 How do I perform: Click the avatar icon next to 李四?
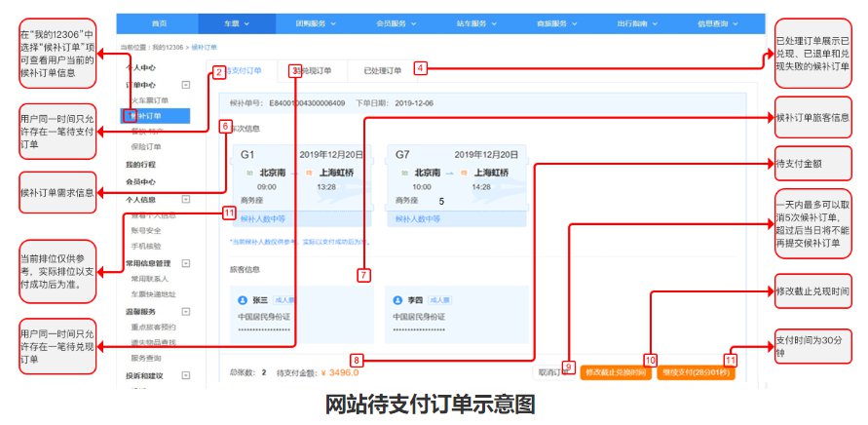coord(397,300)
